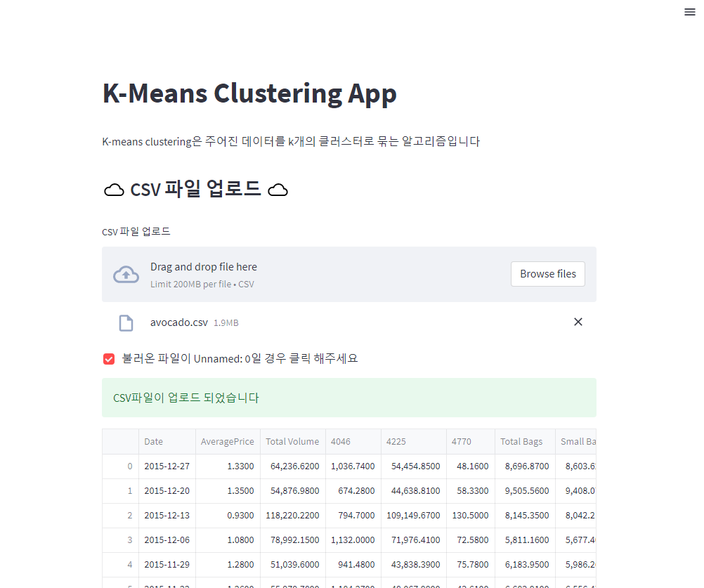Image resolution: width=704 pixels, height=588 pixels.
Task: Click the drag and drop upload area
Action: click(349, 274)
